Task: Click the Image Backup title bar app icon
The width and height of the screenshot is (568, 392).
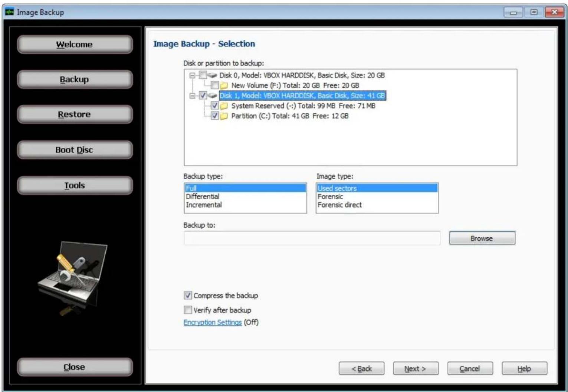Action: tap(9, 12)
